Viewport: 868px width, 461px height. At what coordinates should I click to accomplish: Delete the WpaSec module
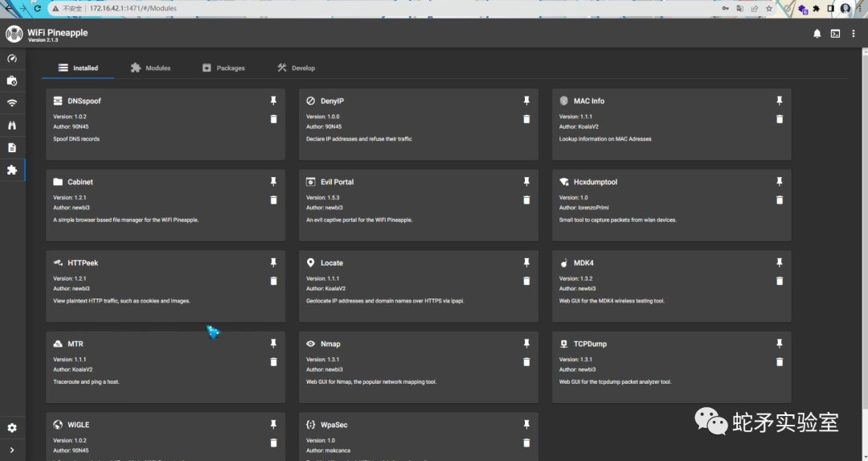(526, 442)
